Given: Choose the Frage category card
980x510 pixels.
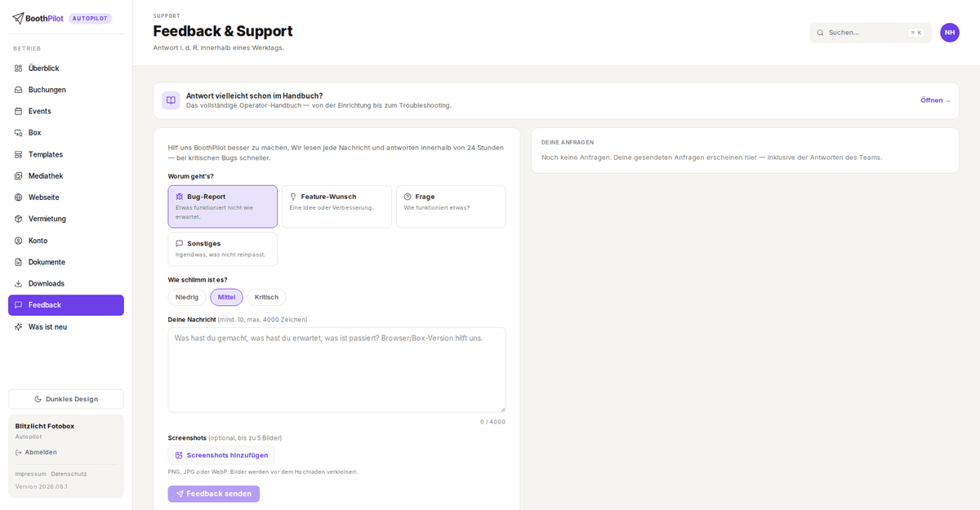Looking at the screenshot, I should pos(451,206).
